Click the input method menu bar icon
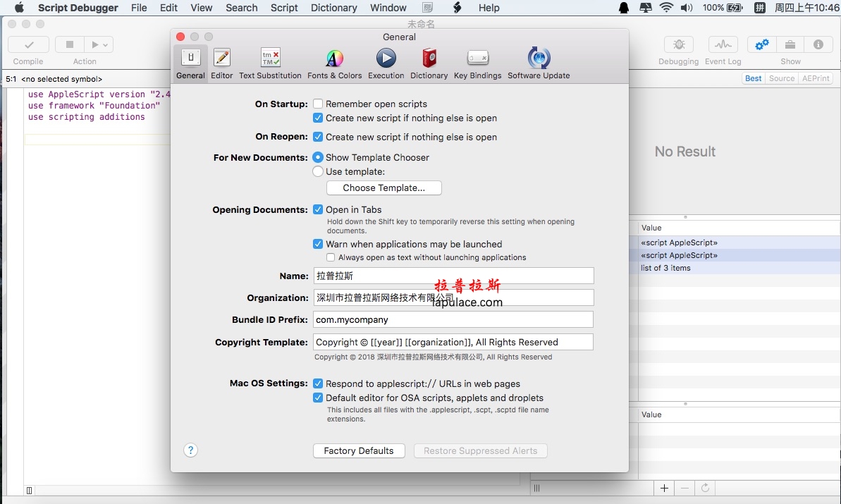Screen dimensions: 841x504 760,8
